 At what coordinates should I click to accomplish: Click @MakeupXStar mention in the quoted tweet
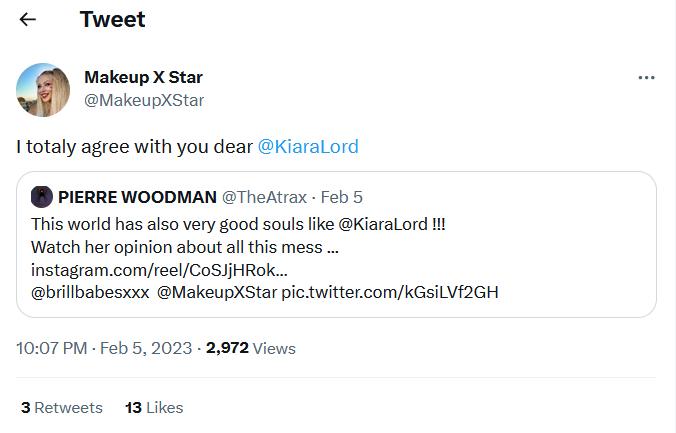tap(217, 292)
